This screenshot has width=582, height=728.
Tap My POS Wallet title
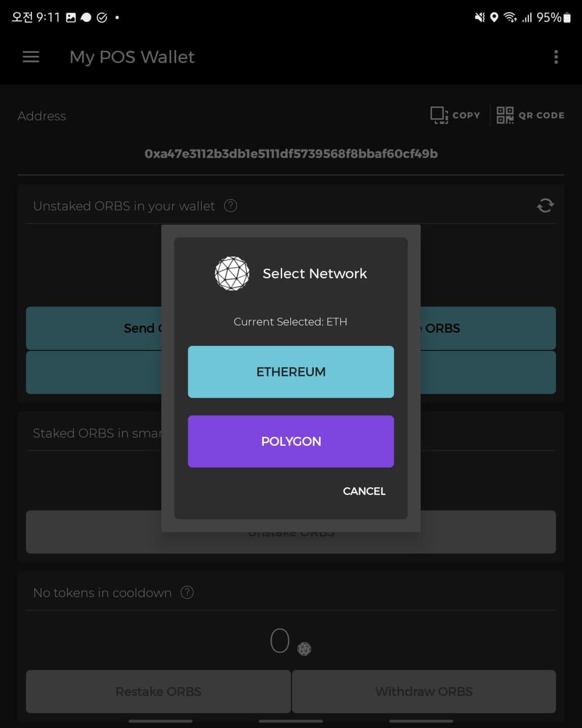tap(132, 57)
